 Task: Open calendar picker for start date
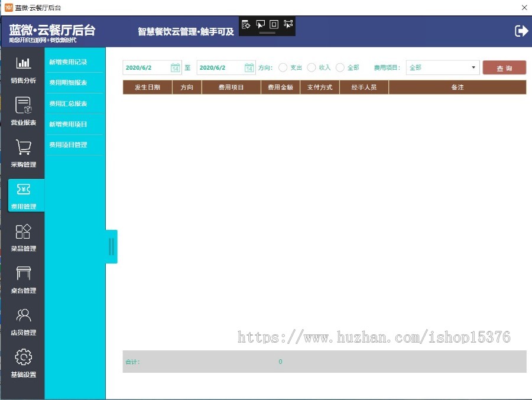[175, 67]
